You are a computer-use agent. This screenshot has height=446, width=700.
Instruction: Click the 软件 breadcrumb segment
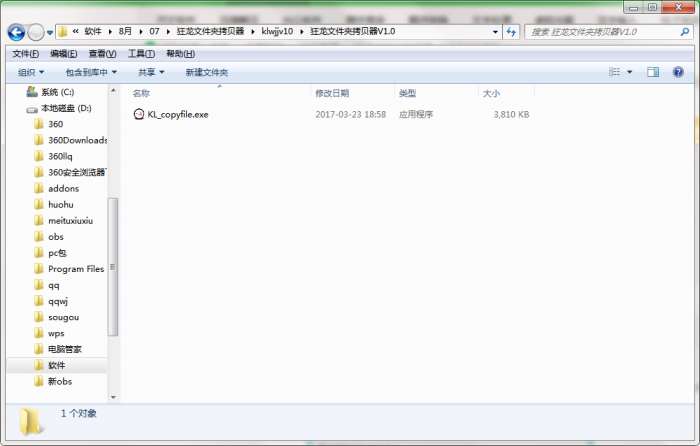coord(93,32)
